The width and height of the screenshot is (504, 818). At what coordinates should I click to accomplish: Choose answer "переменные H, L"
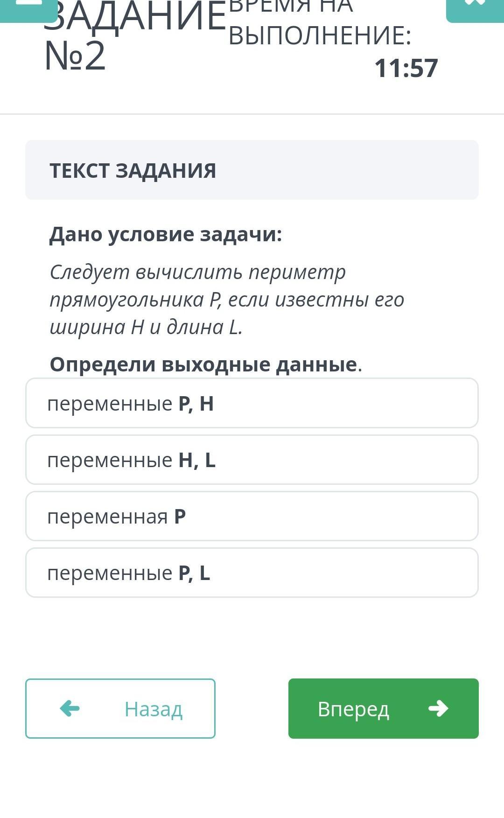coord(252,460)
